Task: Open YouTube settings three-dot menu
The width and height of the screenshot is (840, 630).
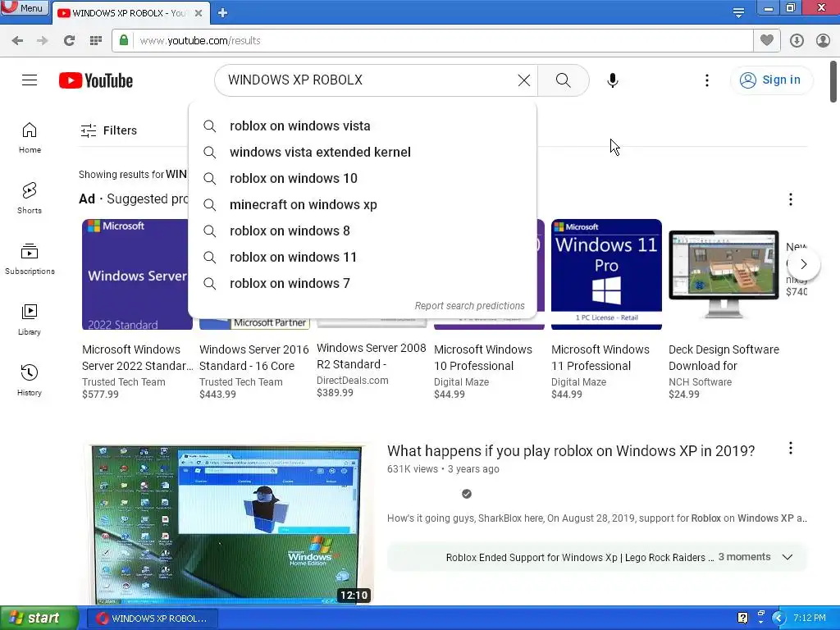Action: (x=707, y=80)
